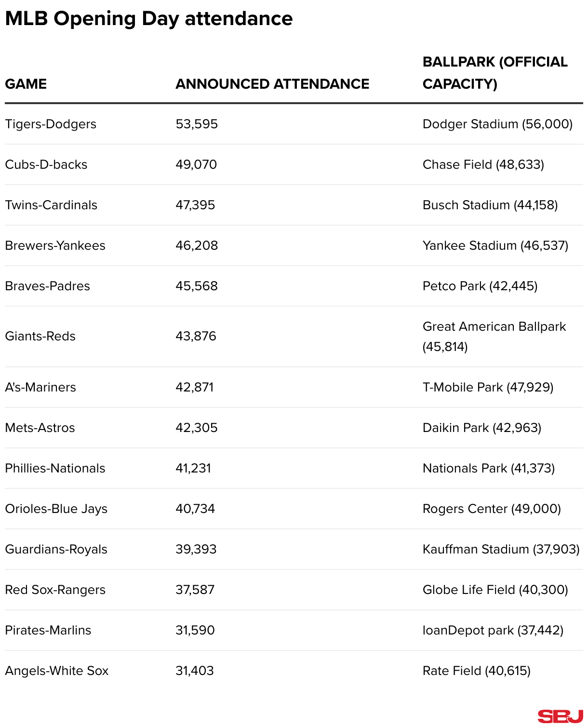Click the ANNOUNCED ATTENDANCE column header
This screenshot has height=728, width=588.
click(x=272, y=84)
